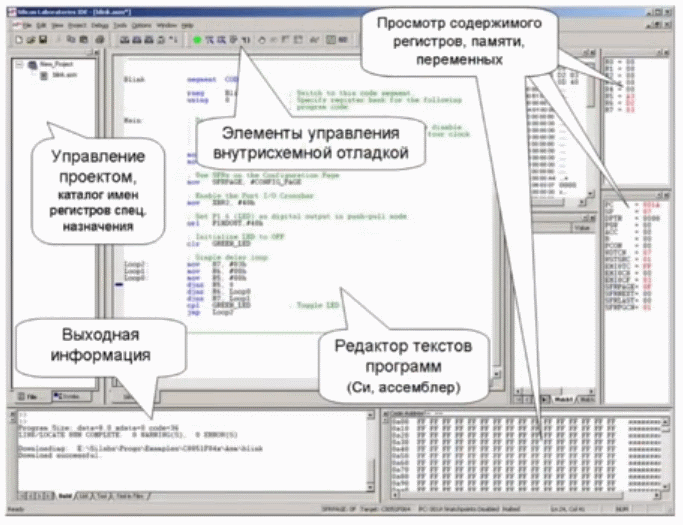Click the 'Main:' label in the editor
The image size is (683, 525).
(x=133, y=120)
